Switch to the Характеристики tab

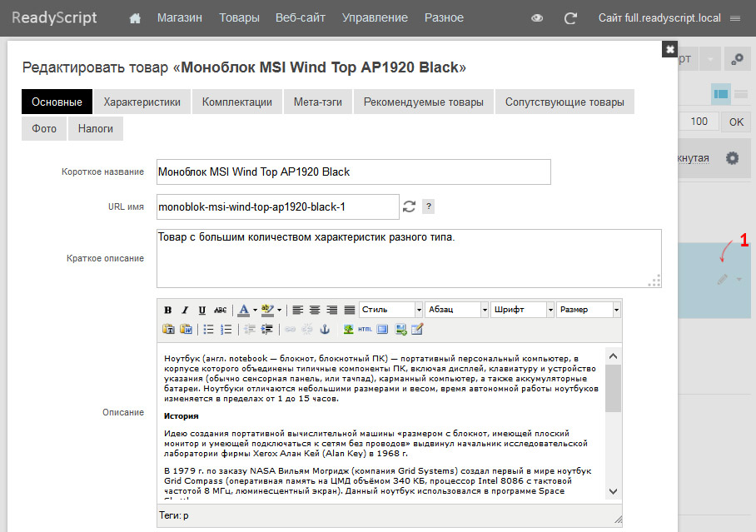(142, 102)
